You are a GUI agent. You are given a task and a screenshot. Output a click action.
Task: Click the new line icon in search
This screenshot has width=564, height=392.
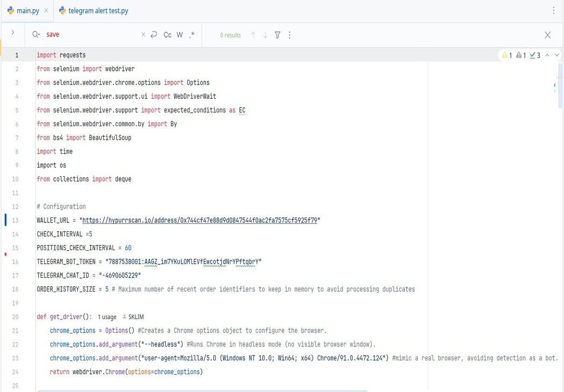pos(154,35)
